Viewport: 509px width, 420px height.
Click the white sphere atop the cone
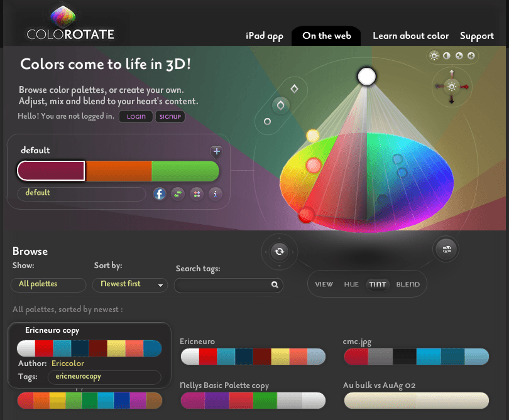[367, 77]
